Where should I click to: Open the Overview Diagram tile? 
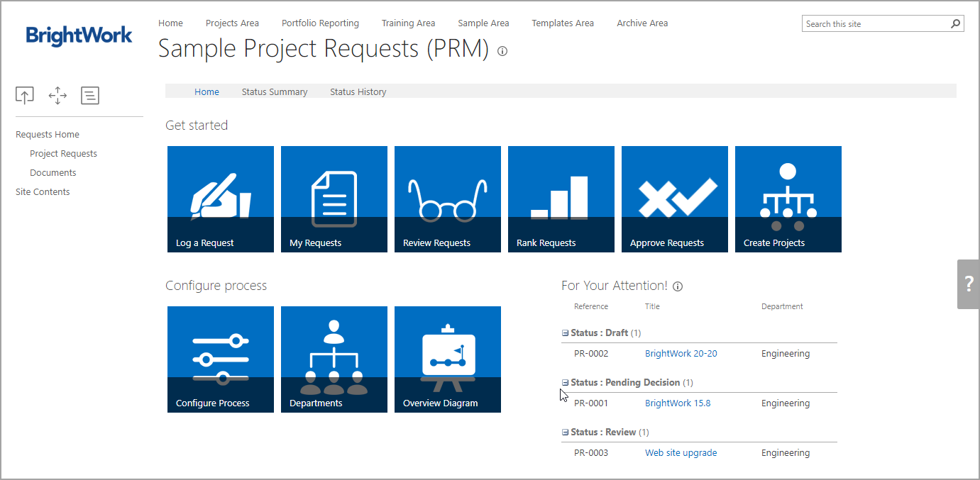click(447, 359)
